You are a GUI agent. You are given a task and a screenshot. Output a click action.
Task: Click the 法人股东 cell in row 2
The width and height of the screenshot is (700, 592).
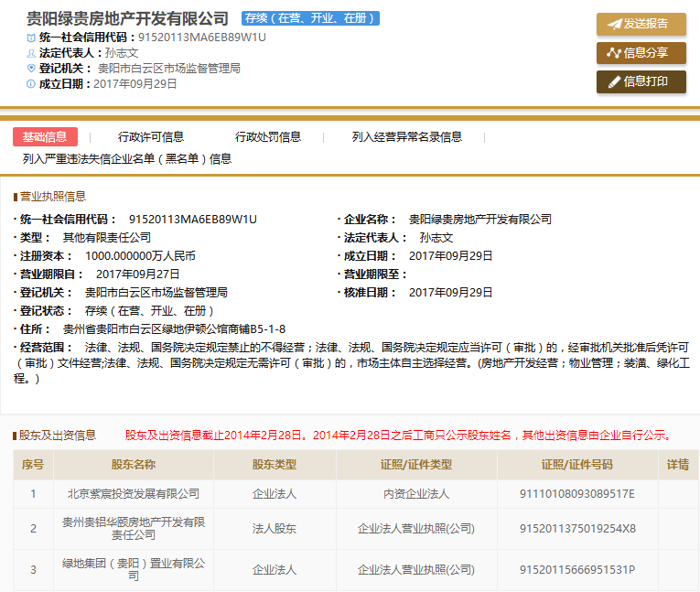point(275,529)
